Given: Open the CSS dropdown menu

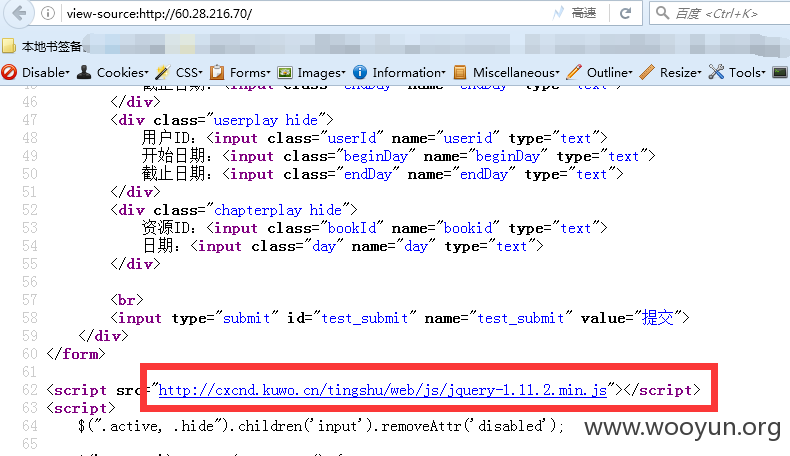Looking at the screenshot, I should (x=179, y=73).
